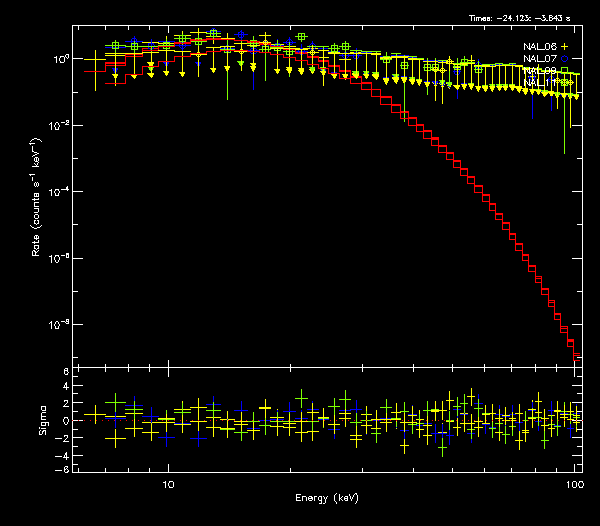600x526 pixels.
Task: Select the NAI_06 legend label
Action: [539, 47]
